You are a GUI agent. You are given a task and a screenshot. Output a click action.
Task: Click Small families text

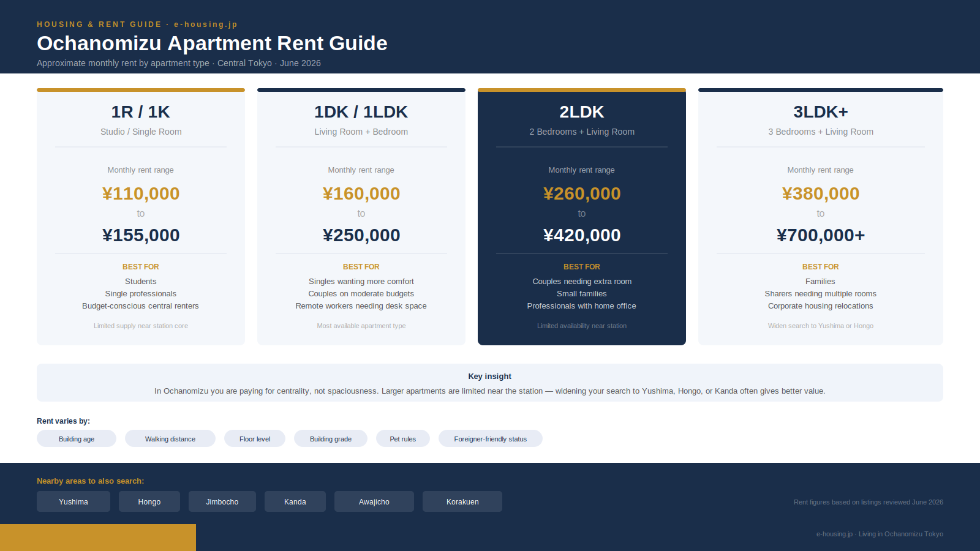(582, 294)
